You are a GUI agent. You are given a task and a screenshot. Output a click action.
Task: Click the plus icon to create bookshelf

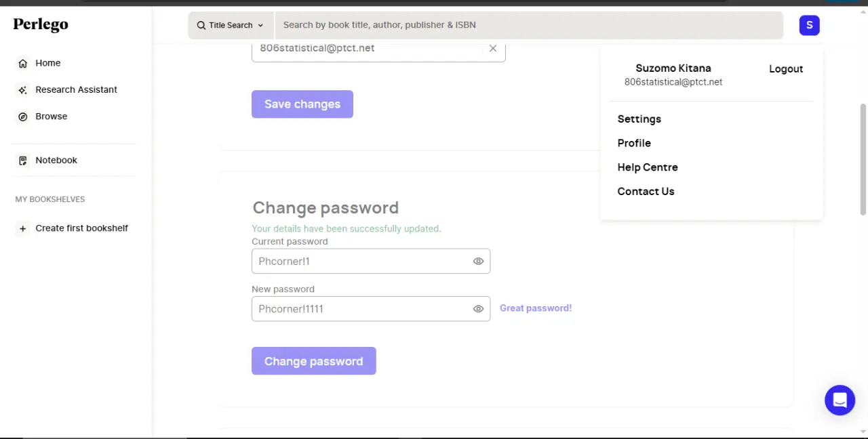pyautogui.click(x=22, y=228)
